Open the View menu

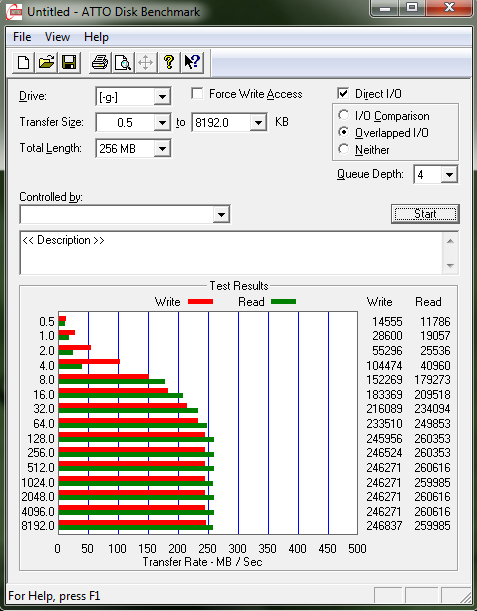[x=57, y=37]
